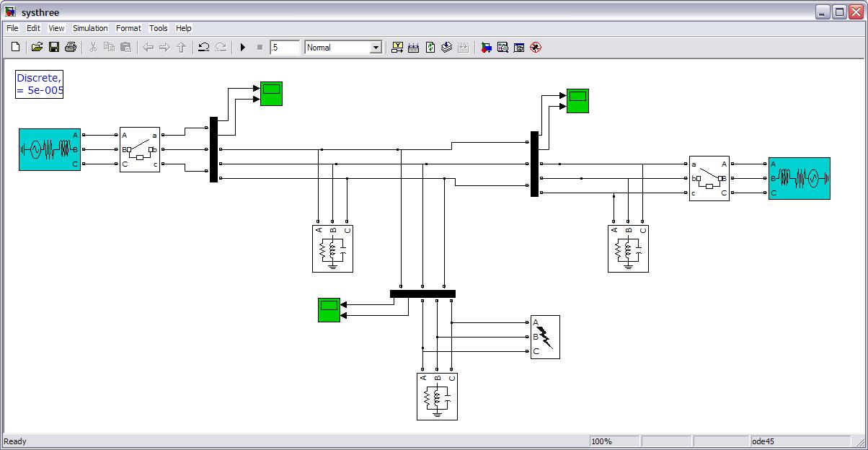Viewport: 868px width, 450px height.
Task: Open the Tools menu
Action: pos(158,28)
